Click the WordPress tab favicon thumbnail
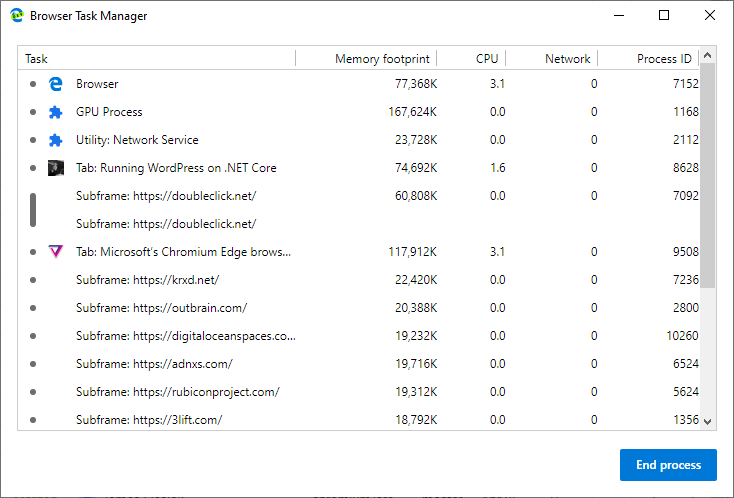The height and width of the screenshot is (498, 734). coord(56,168)
